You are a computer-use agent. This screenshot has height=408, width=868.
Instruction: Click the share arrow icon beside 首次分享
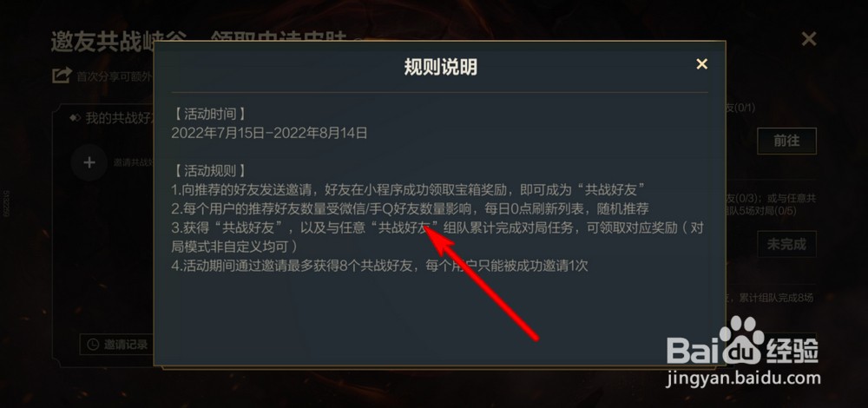pos(62,75)
